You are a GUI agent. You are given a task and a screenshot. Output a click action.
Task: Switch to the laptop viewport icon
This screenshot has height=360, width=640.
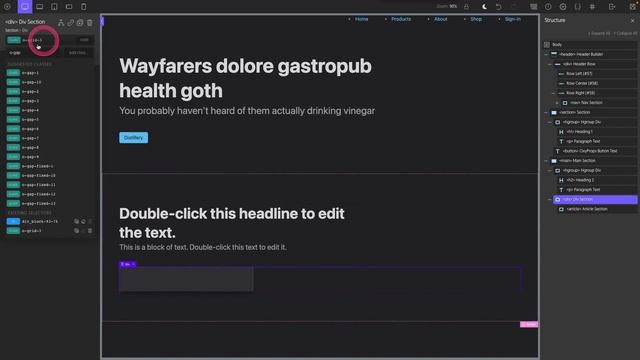pos(40,7)
